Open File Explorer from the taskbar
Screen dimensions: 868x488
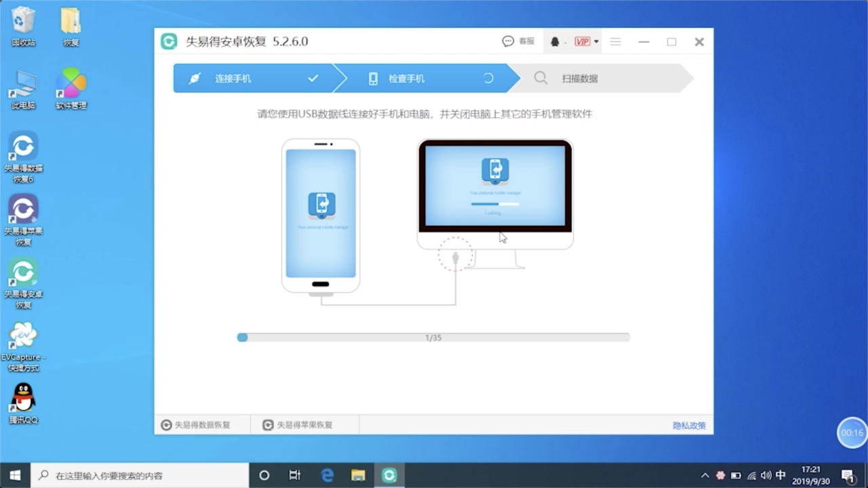pos(358,475)
